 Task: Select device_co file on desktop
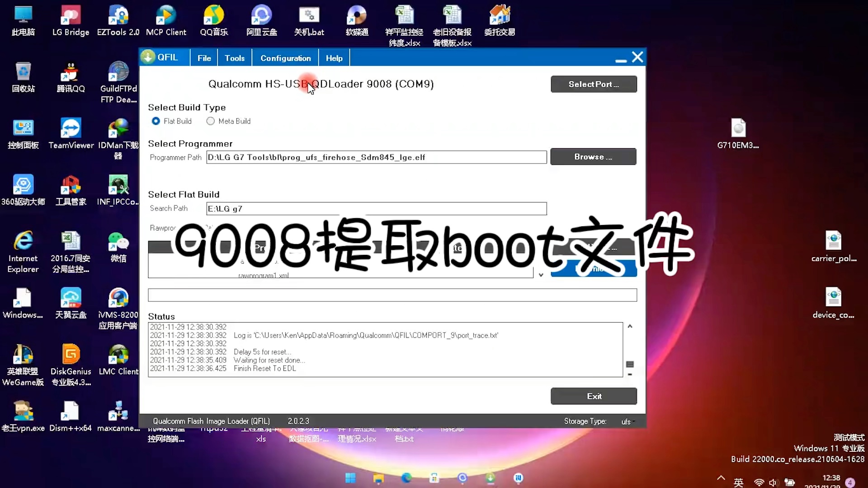tap(833, 303)
